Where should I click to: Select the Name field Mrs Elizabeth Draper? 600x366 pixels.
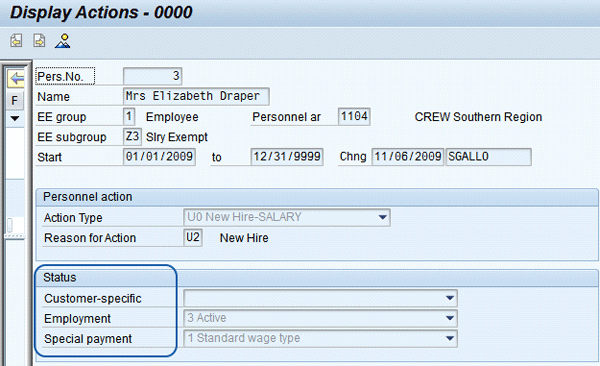tap(196, 96)
